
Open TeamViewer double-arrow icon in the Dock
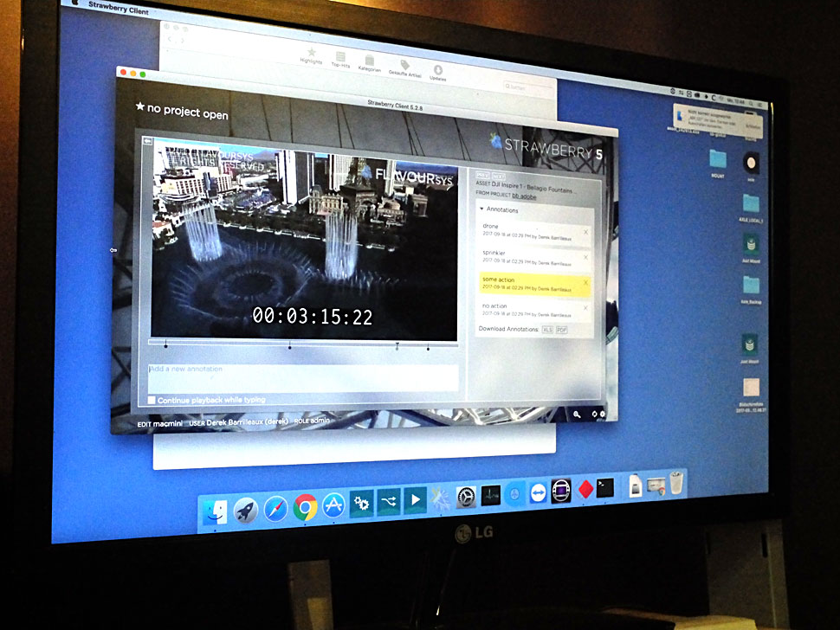pos(538,493)
